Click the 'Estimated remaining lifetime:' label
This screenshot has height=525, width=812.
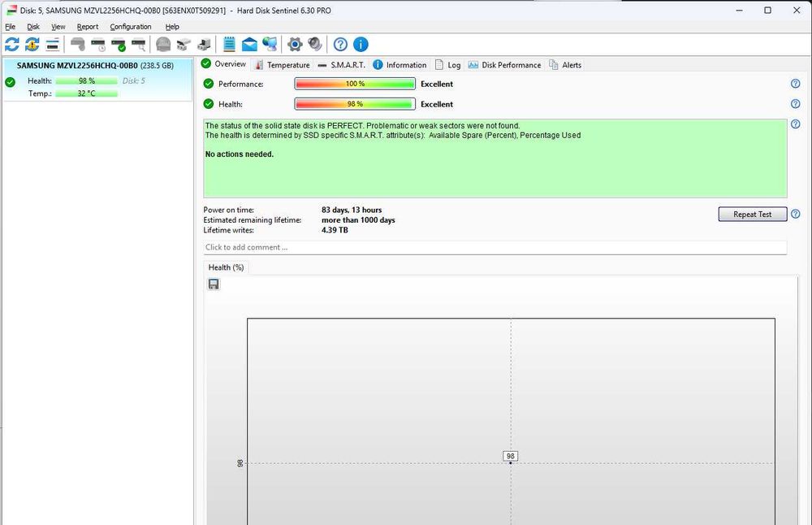253,219
